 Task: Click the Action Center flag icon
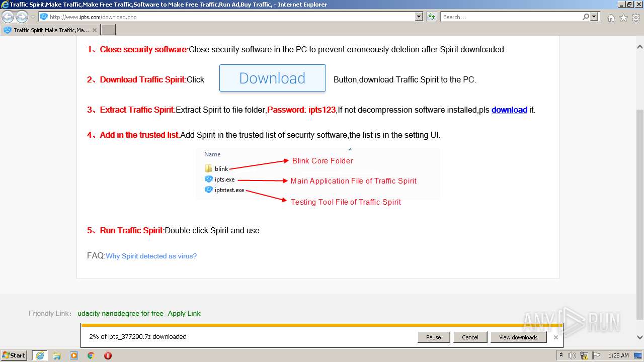[596, 355]
